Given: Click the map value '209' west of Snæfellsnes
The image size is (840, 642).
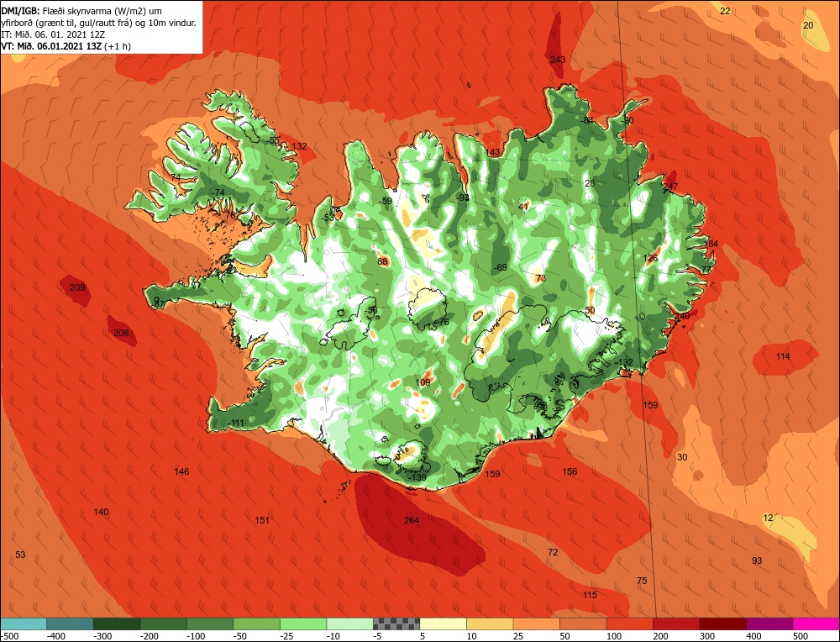Looking at the screenshot, I should [77, 287].
